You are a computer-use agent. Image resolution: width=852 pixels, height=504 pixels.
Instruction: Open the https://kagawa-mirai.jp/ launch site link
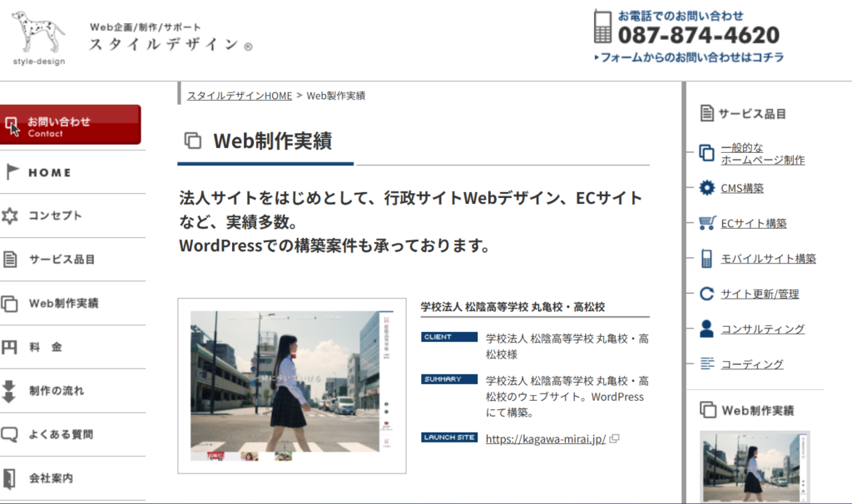[x=545, y=438]
